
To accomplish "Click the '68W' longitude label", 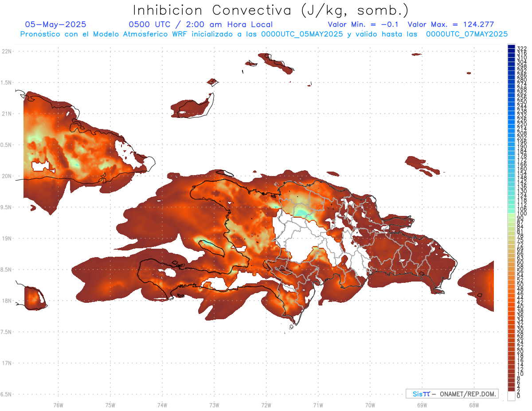I will 473,405.
